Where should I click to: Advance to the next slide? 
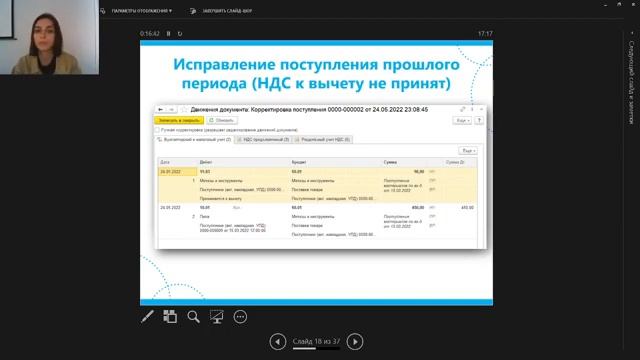(x=355, y=342)
